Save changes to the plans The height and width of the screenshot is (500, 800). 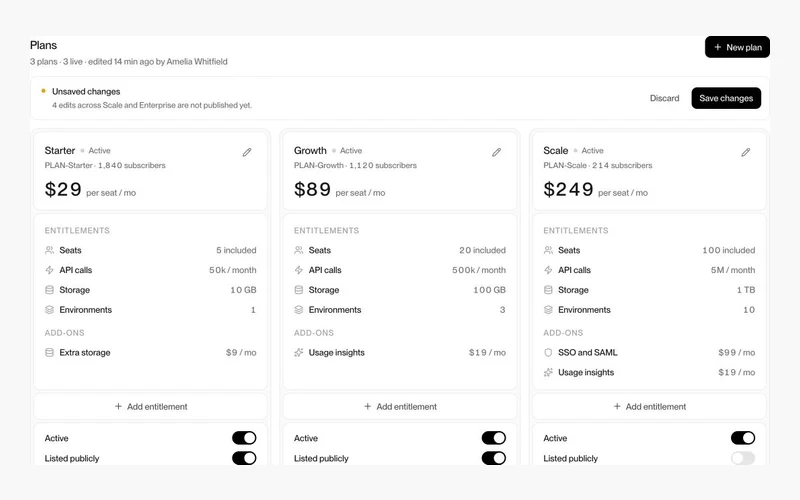click(726, 98)
